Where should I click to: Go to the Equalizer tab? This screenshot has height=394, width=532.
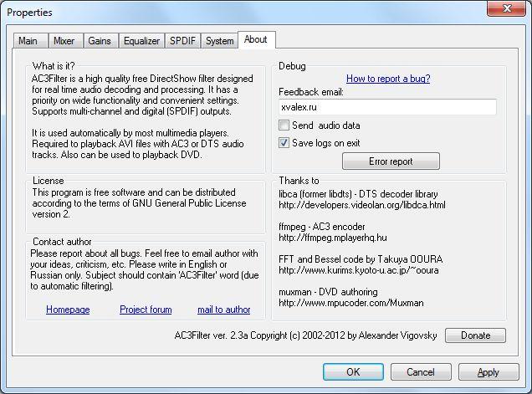click(x=141, y=41)
